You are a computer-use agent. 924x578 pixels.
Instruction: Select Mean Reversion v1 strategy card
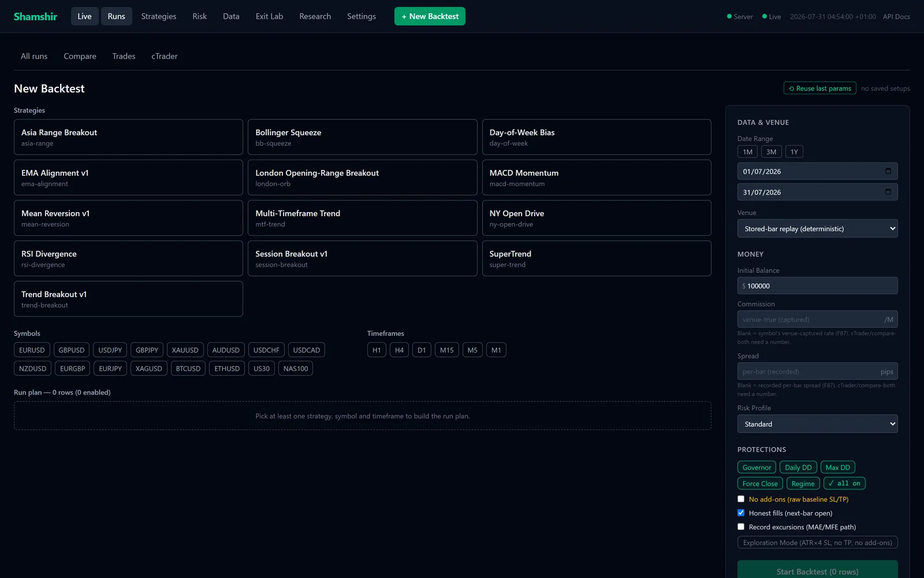(x=128, y=218)
